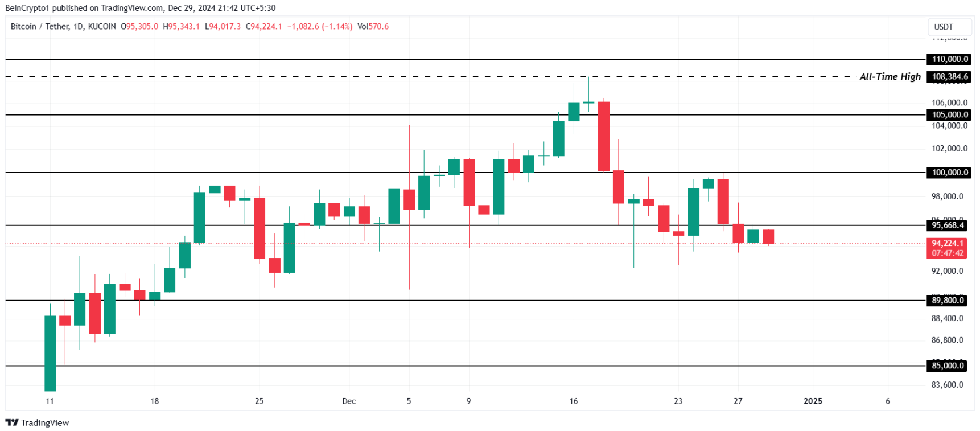
Task: Click the first green candle near date 11
Action: click(x=50, y=353)
